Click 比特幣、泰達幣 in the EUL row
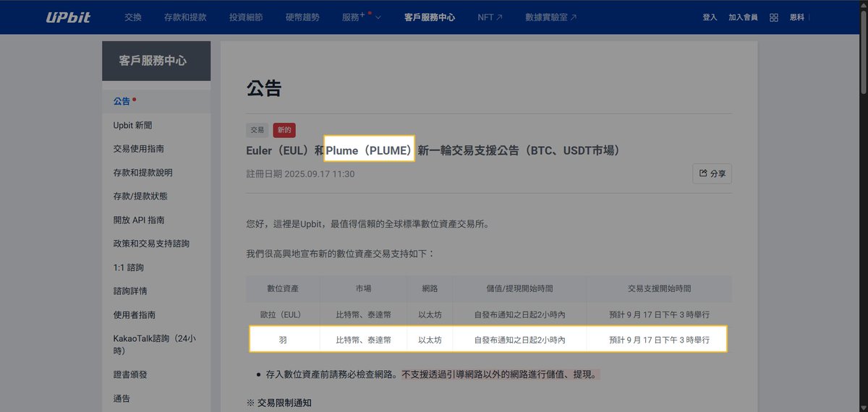 (363, 314)
